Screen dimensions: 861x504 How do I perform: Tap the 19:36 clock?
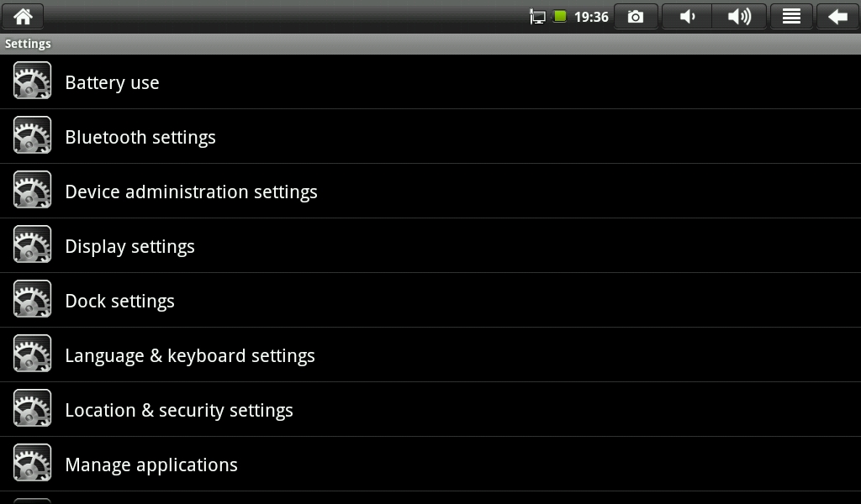pos(591,17)
